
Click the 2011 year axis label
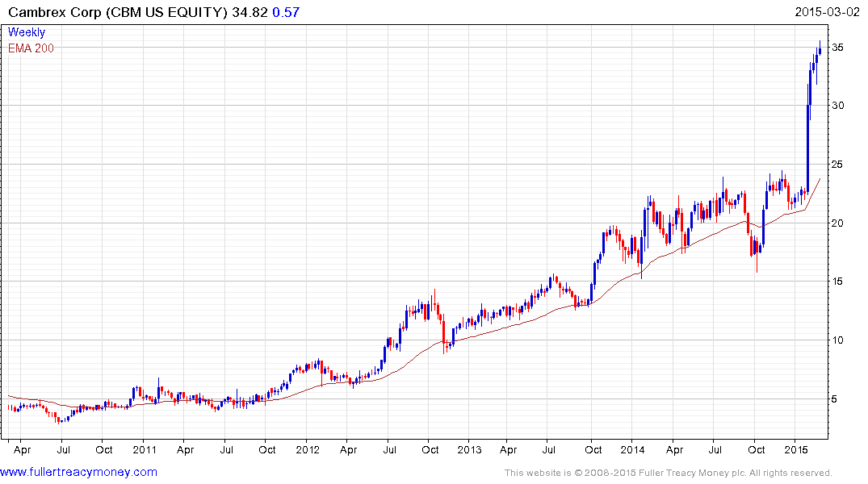(145, 449)
